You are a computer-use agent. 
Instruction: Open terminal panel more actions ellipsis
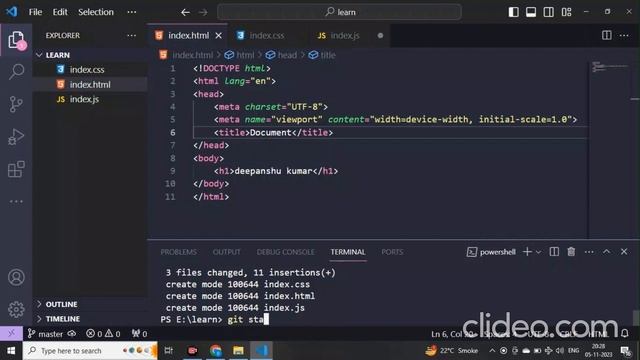pyautogui.click(x=589, y=252)
